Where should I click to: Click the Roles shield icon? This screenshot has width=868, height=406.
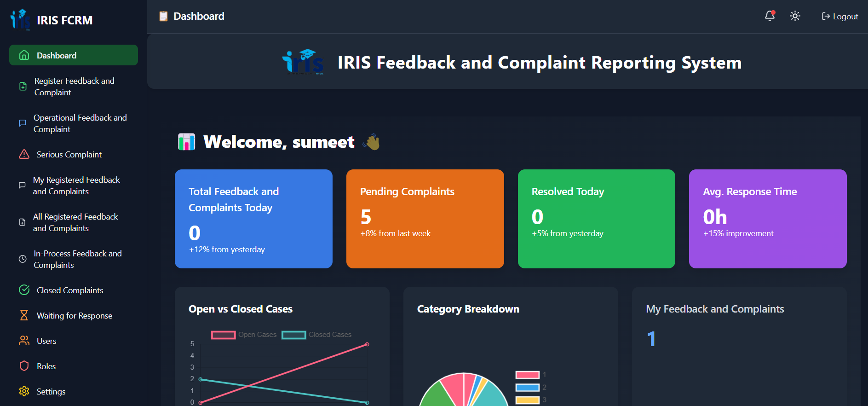[x=24, y=366]
